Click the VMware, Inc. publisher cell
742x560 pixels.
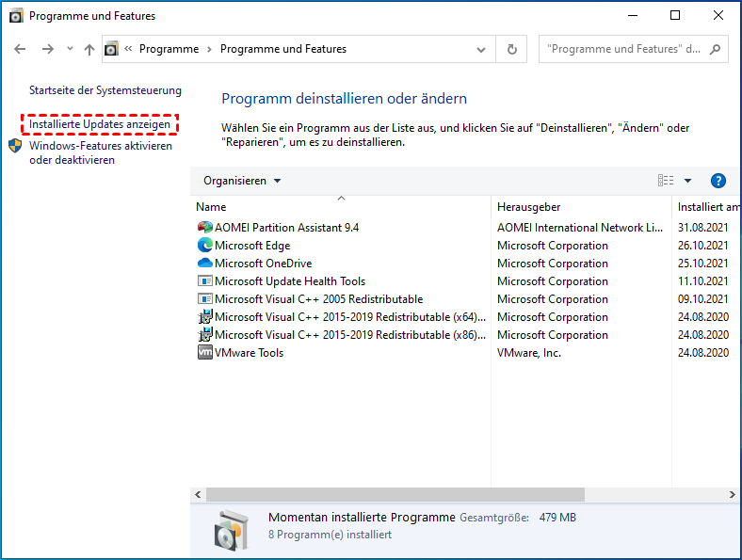(529, 353)
